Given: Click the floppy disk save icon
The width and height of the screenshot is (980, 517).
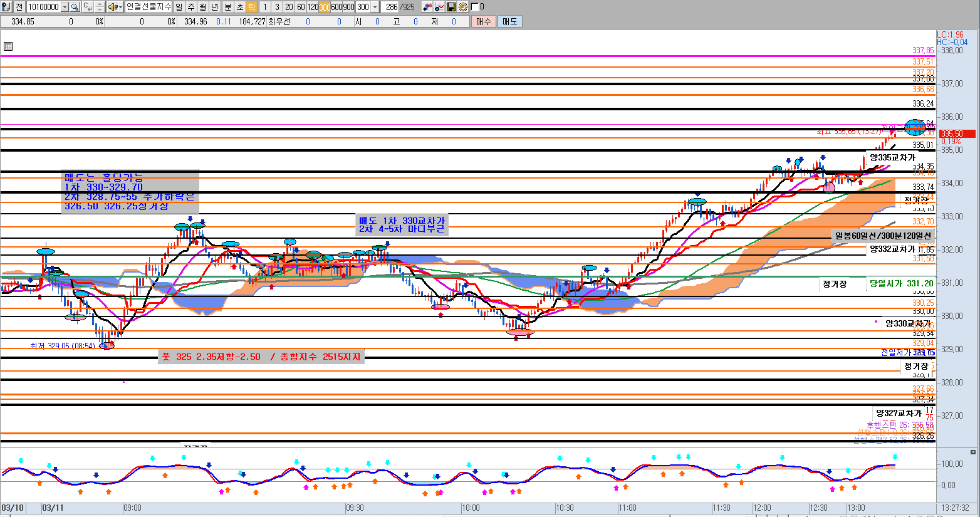Looking at the screenshot, I should point(451,7).
